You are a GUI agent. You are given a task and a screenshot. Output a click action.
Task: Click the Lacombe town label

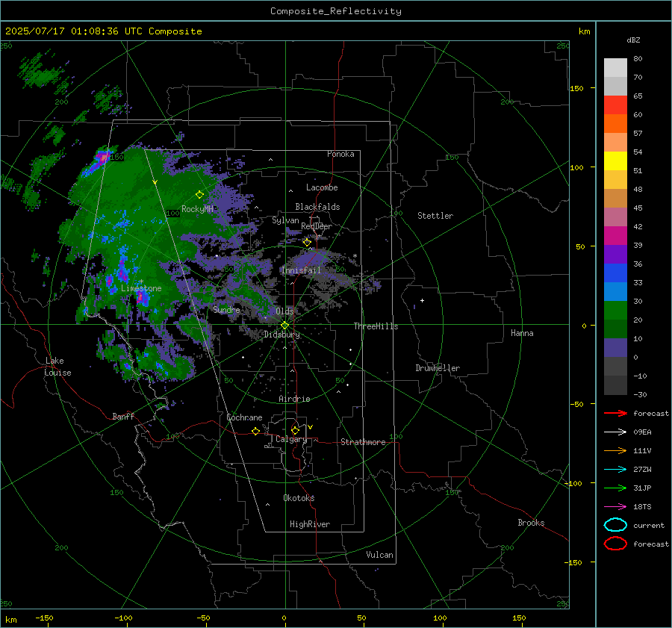(322, 187)
